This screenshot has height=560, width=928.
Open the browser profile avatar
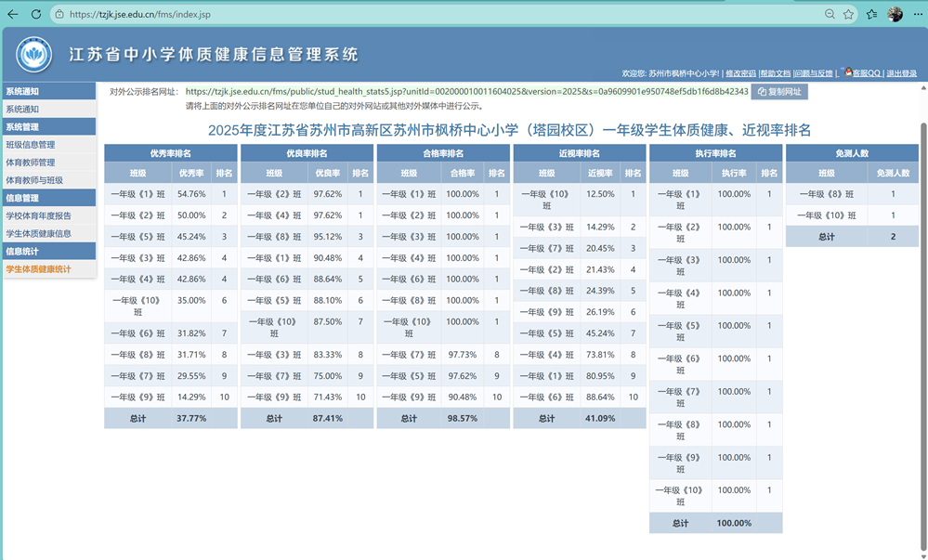[x=895, y=14]
